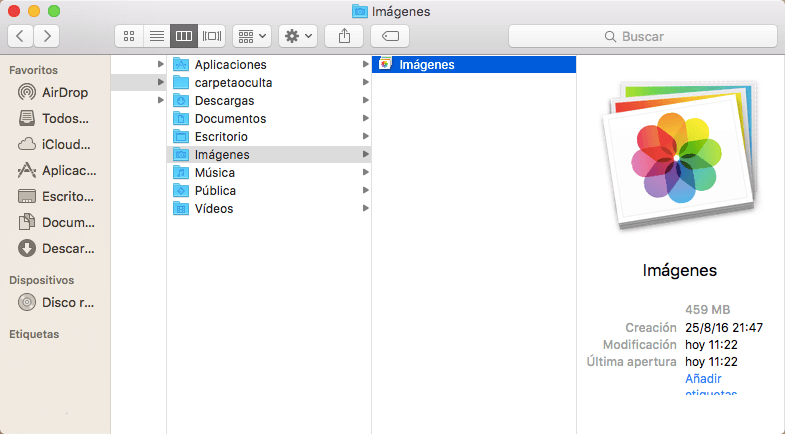Click the Etiquetas sidebar heading
This screenshot has width=785, height=434.
[34, 334]
